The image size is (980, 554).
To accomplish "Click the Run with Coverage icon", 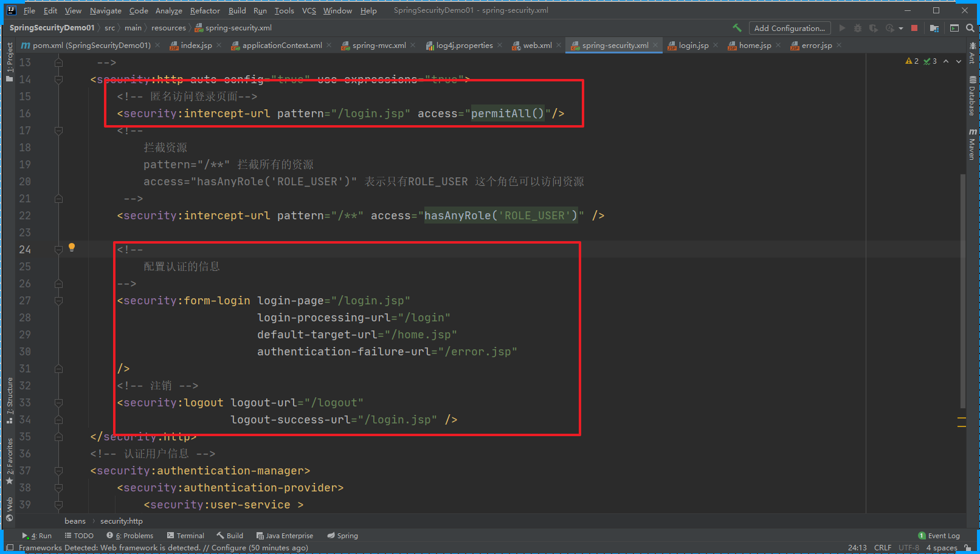I will pyautogui.click(x=874, y=28).
